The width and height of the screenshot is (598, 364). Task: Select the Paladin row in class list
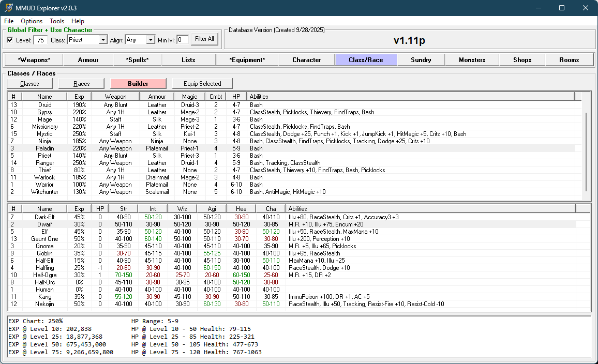(x=45, y=148)
